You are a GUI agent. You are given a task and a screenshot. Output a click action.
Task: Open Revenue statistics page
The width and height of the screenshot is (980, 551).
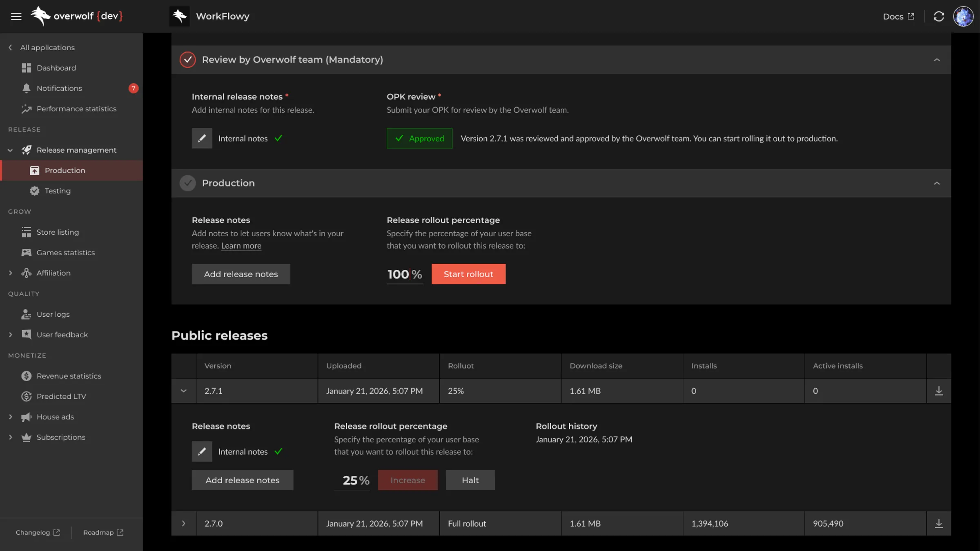pos(69,376)
